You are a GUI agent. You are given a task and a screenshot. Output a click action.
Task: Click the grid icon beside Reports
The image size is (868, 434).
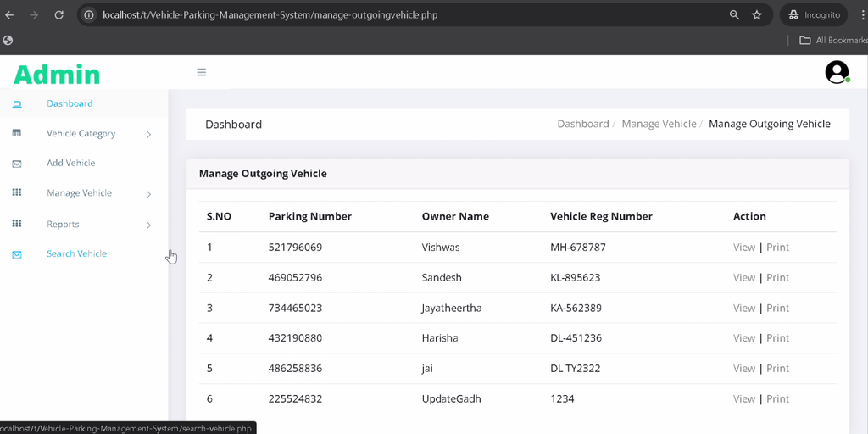pyautogui.click(x=17, y=223)
